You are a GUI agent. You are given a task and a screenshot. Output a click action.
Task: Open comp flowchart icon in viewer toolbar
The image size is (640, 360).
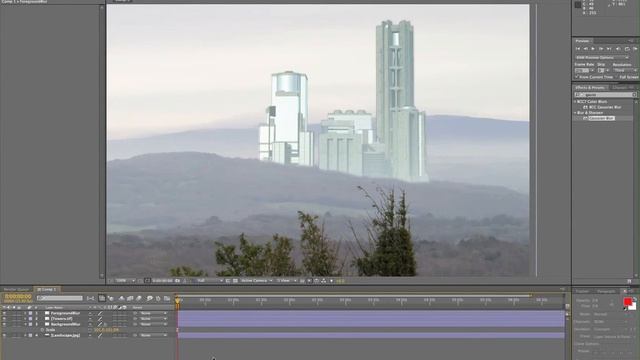point(324,281)
